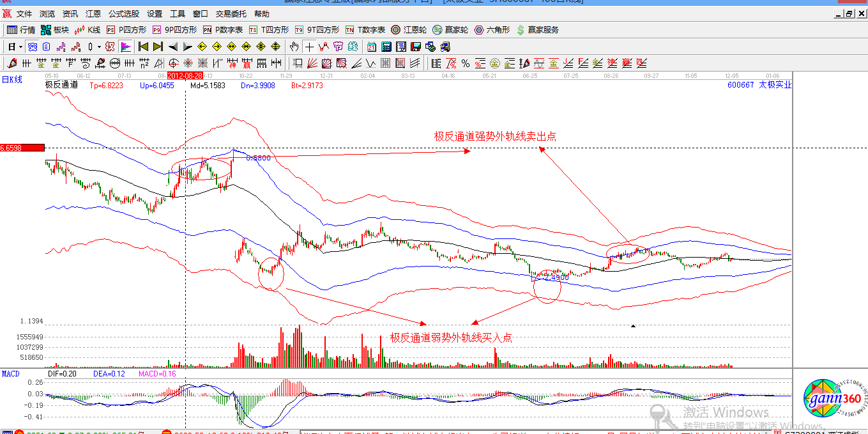Click the 2012-08-28 date marker

185,75
